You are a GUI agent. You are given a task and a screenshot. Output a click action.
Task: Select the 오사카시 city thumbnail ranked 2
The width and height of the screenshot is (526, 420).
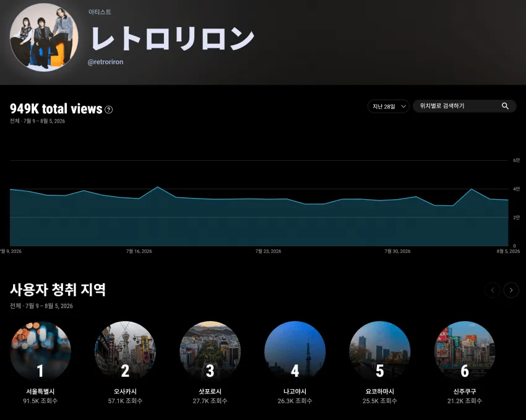pos(125,351)
